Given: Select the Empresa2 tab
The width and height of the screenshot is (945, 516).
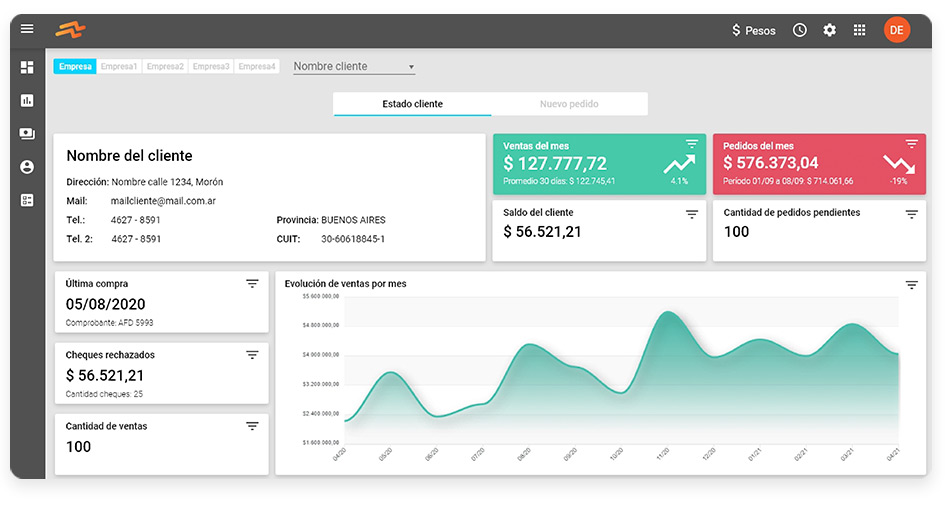Looking at the screenshot, I should (165, 66).
